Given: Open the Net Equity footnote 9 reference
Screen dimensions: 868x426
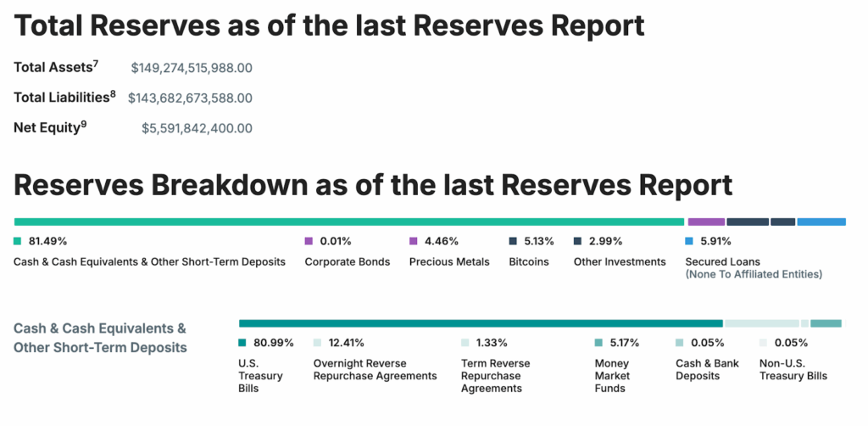Looking at the screenshot, I should pyautogui.click(x=84, y=124).
